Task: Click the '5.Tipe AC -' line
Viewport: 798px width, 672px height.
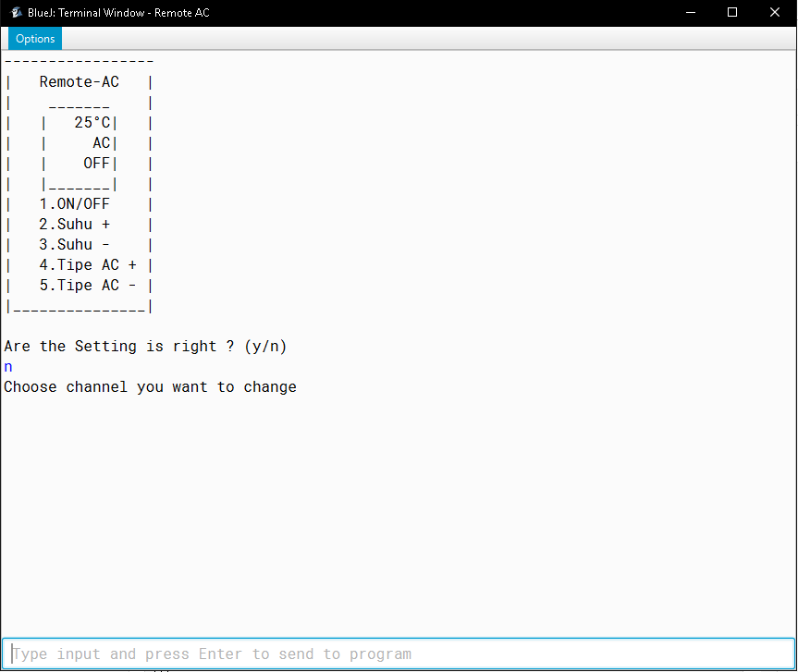Action: pos(88,286)
